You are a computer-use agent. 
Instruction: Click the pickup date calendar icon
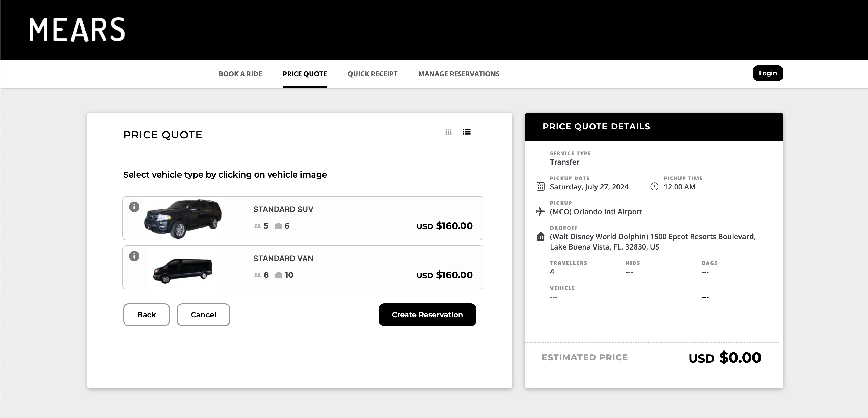tap(541, 187)
